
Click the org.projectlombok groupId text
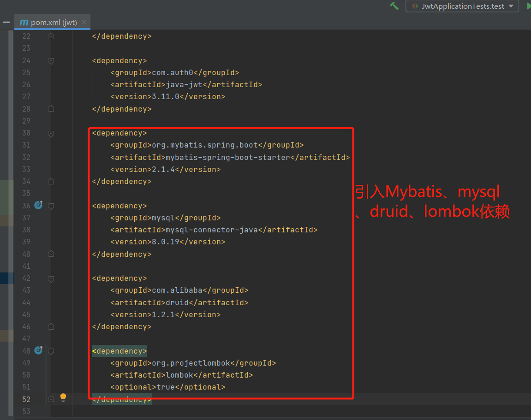point(191,363)
